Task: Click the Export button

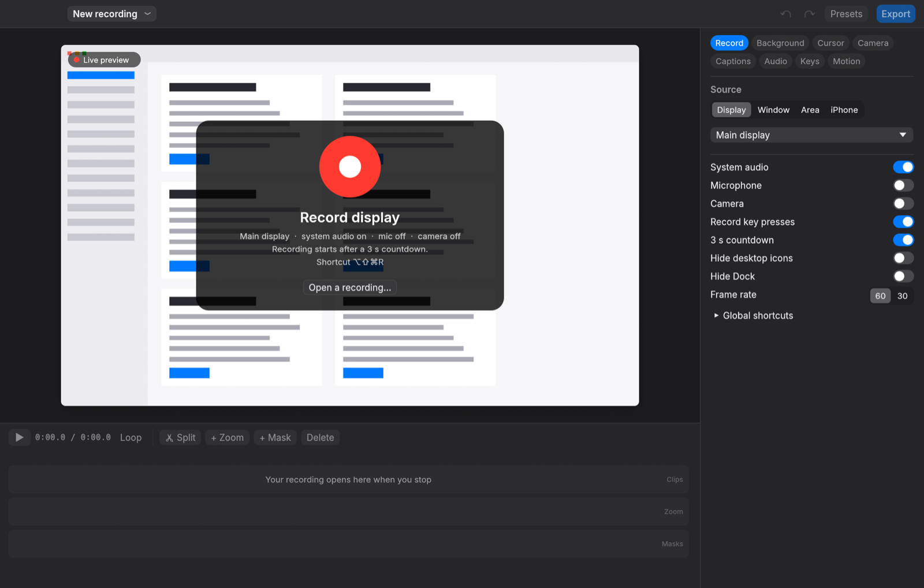Action: click(896, 14)
